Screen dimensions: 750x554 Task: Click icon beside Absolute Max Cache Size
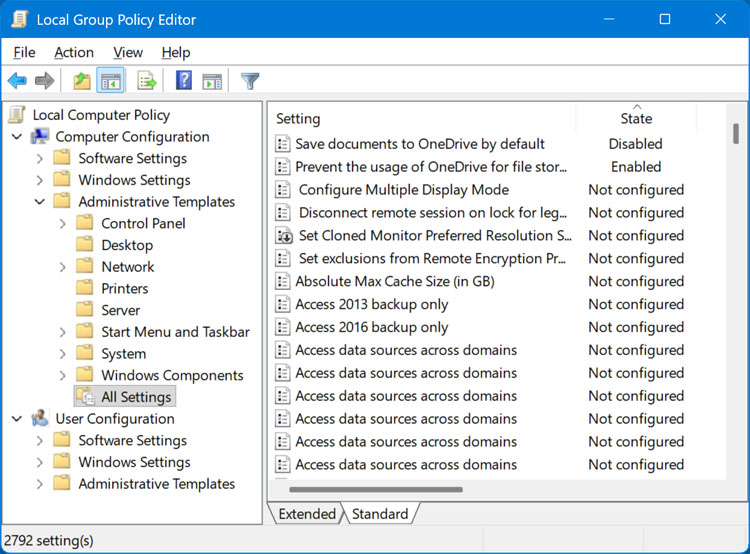point(283,281)
